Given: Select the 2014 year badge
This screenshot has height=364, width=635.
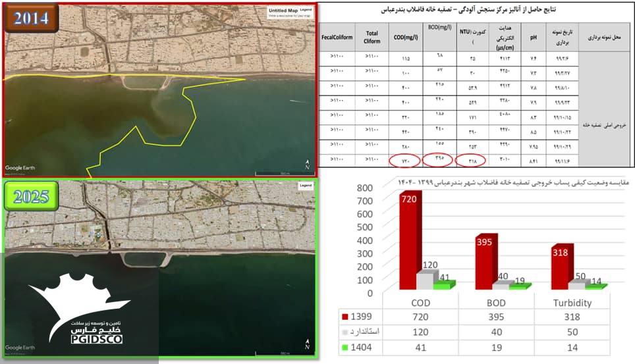Looking at the screenshot, I should 31,17.
